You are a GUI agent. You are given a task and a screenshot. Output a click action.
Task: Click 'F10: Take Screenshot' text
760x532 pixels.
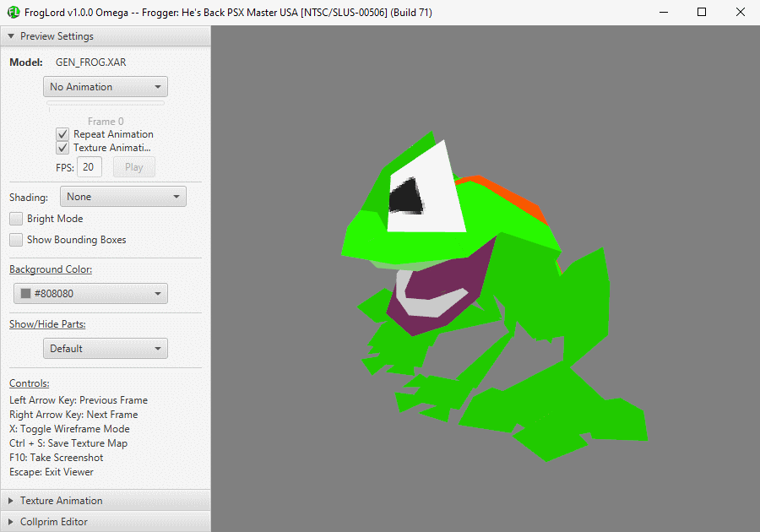(x=57, y=458)
